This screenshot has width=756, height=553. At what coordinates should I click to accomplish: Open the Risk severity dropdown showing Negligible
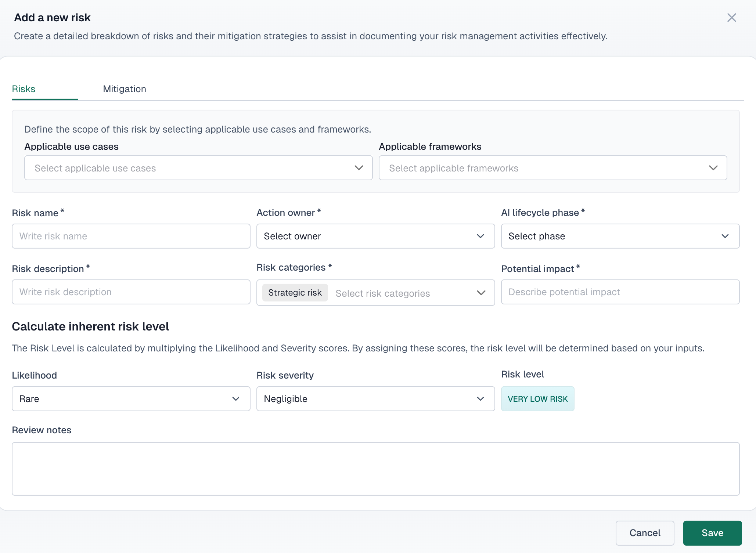(375, 399)
